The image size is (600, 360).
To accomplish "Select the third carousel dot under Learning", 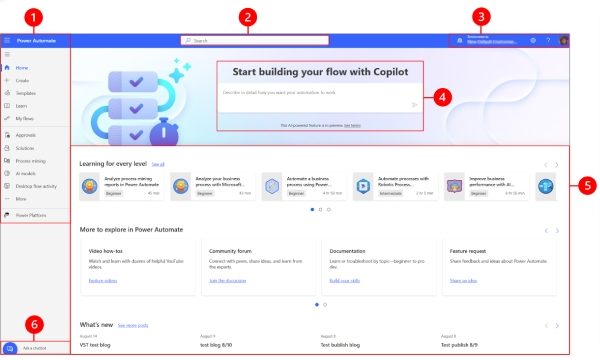I will (x=329, y=210).
